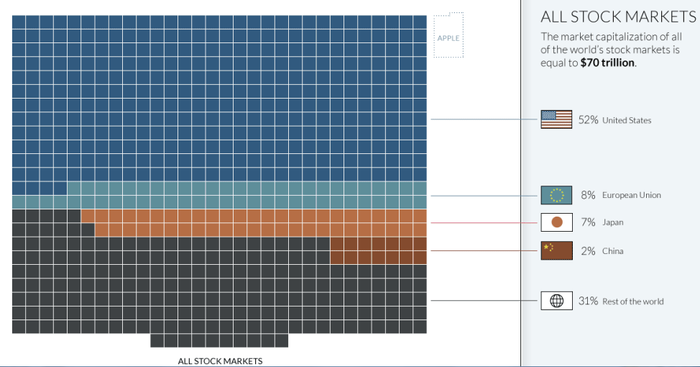
Task: Click the $70 trillion bold text
Action: coord(608,63)
